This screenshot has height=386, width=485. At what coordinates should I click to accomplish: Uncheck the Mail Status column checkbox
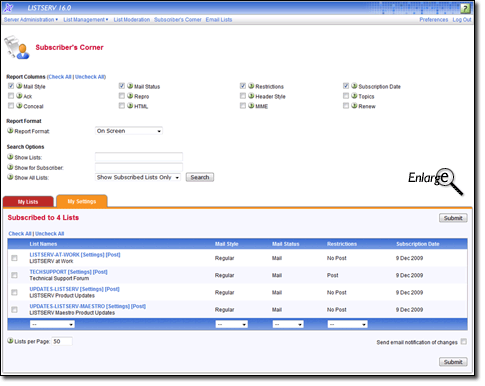[122, 86]
